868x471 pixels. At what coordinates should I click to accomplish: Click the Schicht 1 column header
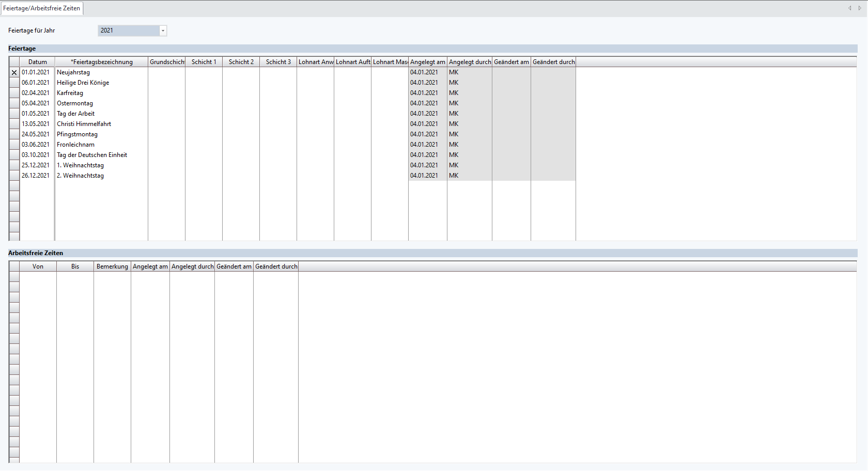click(204, 62)
